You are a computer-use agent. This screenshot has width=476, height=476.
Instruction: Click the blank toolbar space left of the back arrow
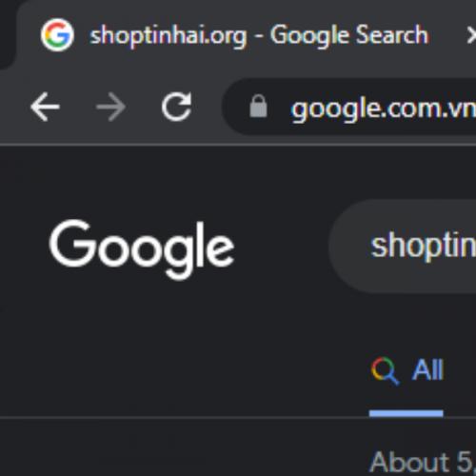[14, 107]
